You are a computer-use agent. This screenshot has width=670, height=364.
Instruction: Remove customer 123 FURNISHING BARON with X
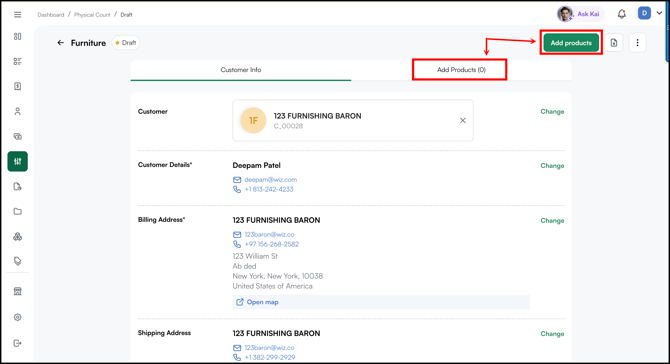tap(463, 120)
